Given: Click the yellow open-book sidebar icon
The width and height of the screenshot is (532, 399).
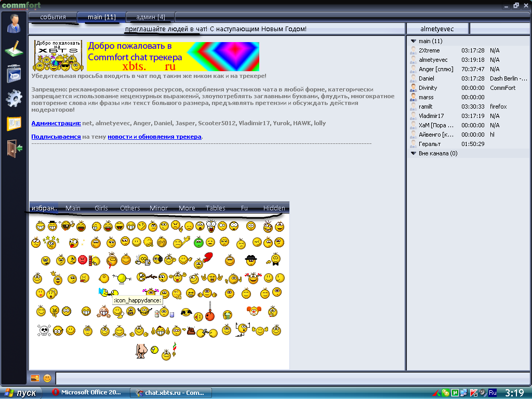Looking at the screenshot, I should click(14, 124).
